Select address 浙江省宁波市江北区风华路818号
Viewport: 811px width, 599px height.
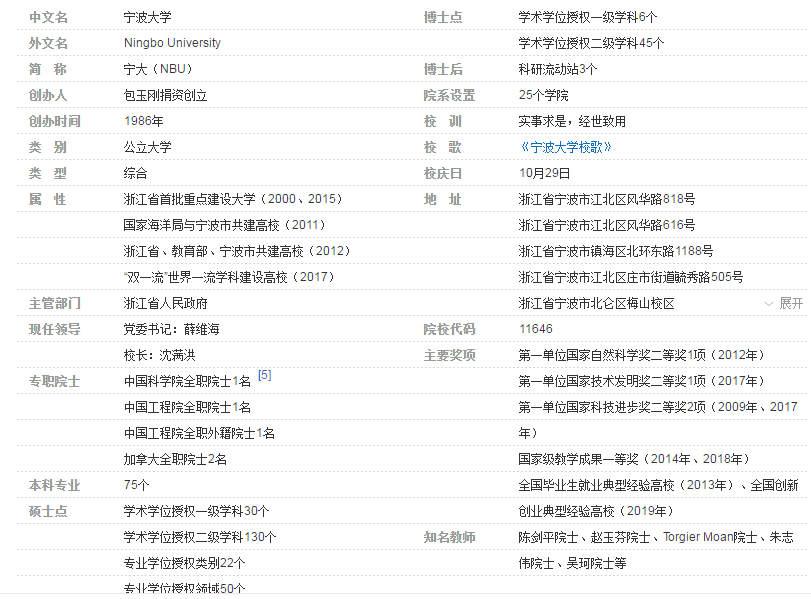(607, 199)
